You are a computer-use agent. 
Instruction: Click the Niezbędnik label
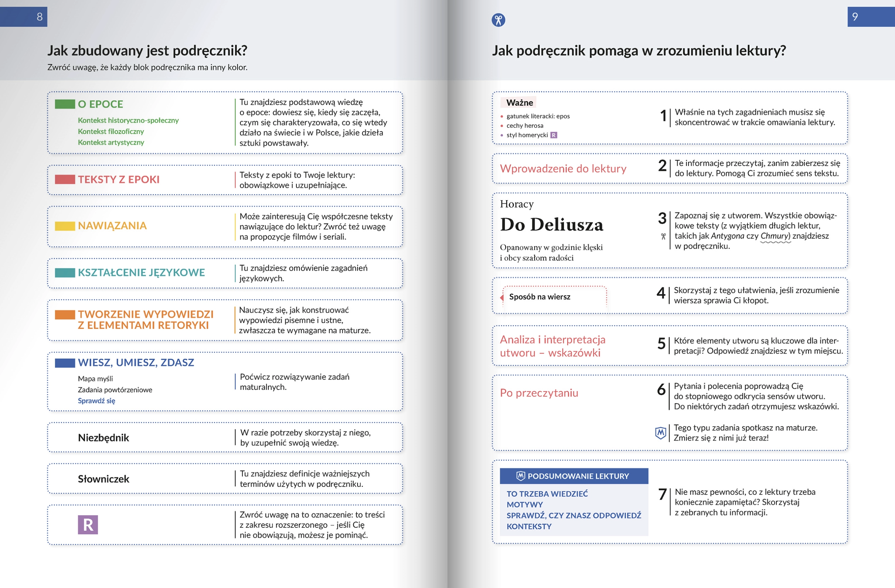pyautogui.click(x=103, y=438)
